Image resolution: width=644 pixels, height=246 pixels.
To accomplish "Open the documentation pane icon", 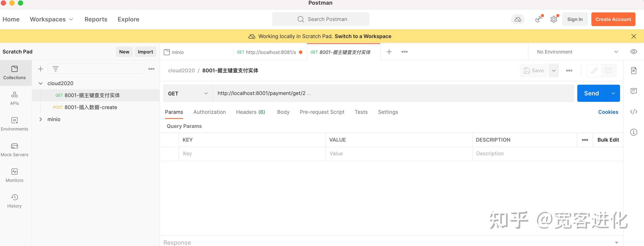I will tap(634, 71).
